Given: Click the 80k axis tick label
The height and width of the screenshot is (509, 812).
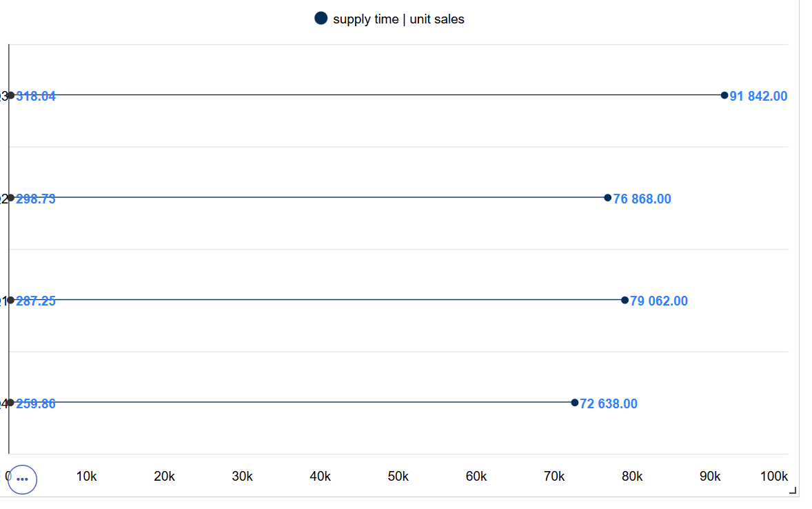Looking at the screenshot, I should [632, 477].
